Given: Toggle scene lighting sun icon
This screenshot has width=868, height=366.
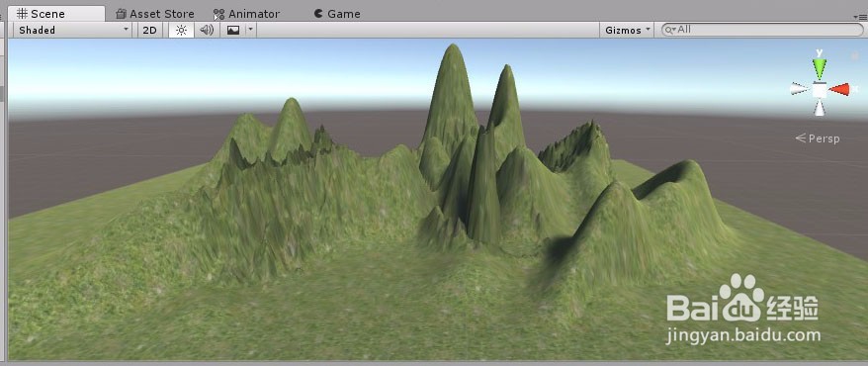Looking at the screenshot, I should [181, 30].
